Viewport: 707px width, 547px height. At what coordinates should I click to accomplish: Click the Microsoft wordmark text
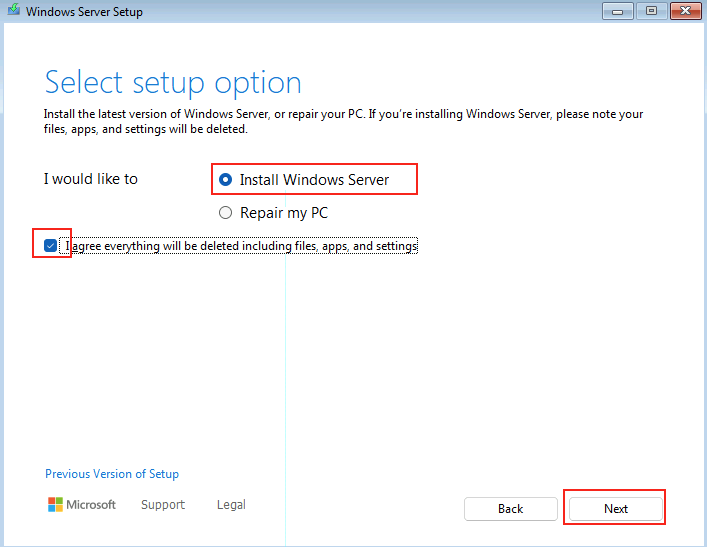(x=91, y=504)
